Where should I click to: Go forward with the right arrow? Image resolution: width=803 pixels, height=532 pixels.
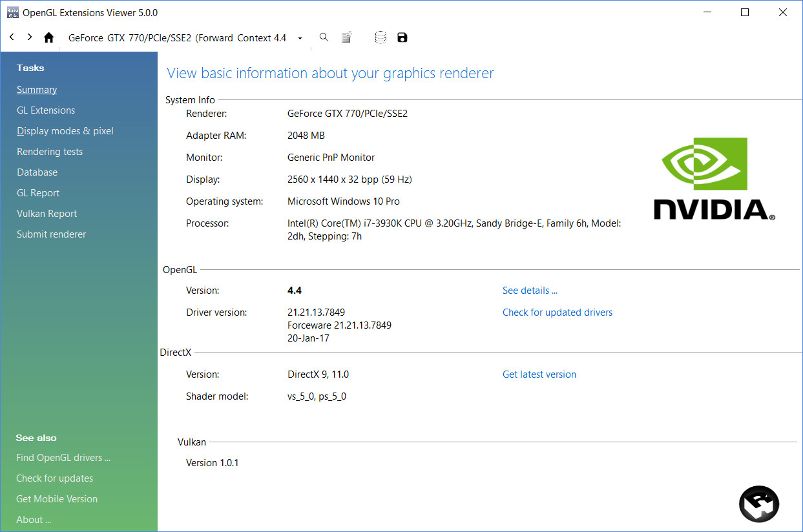click(x=30, y=37)
